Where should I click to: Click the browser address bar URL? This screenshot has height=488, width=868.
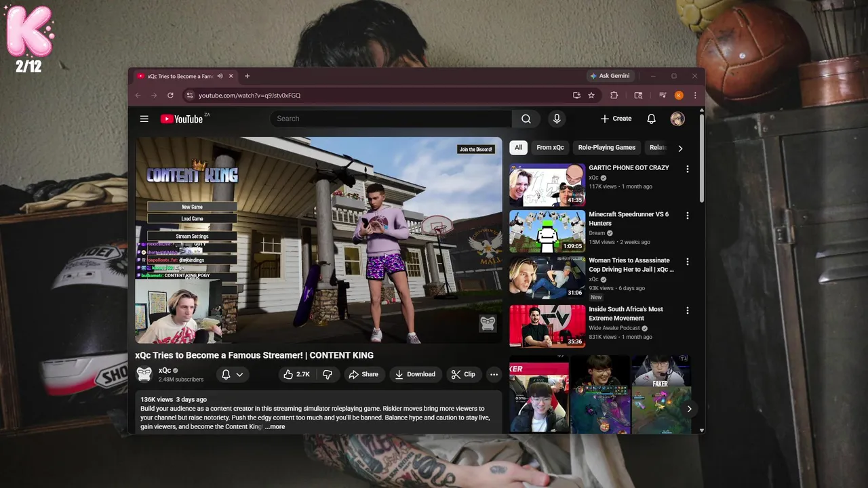point(250,96)
